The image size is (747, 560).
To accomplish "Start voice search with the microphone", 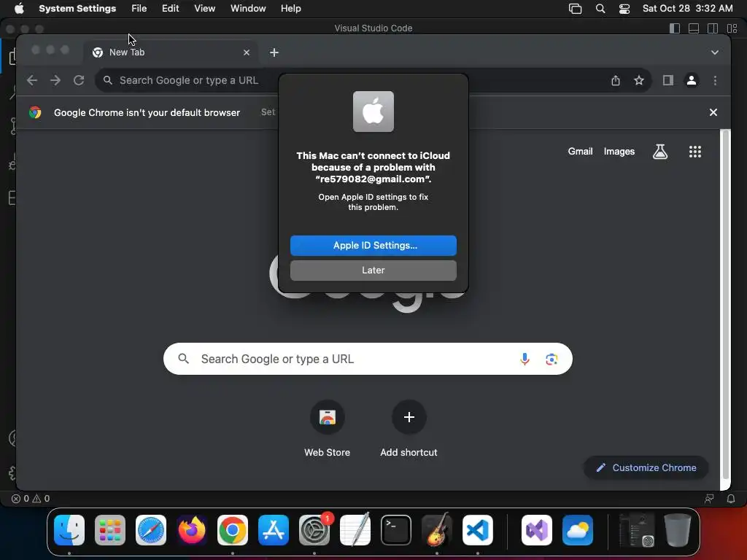I will tap(525, 359).
